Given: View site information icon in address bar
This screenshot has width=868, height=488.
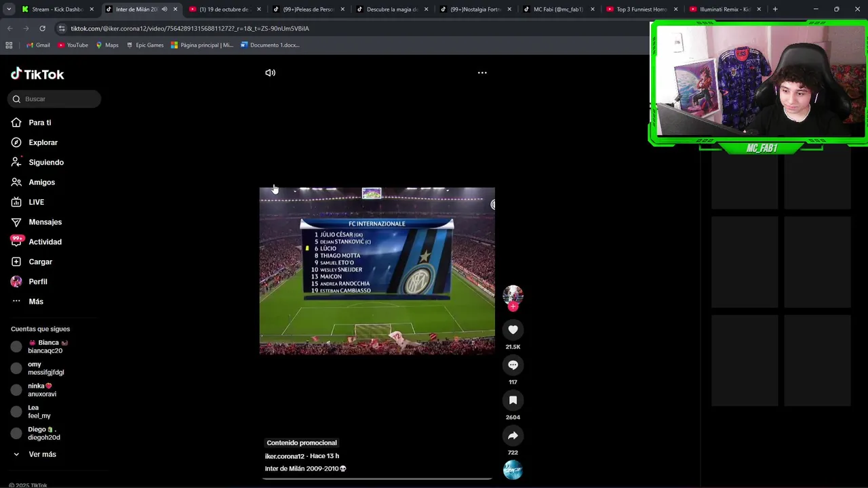Looking at the screenshot, I should (62, 28).
